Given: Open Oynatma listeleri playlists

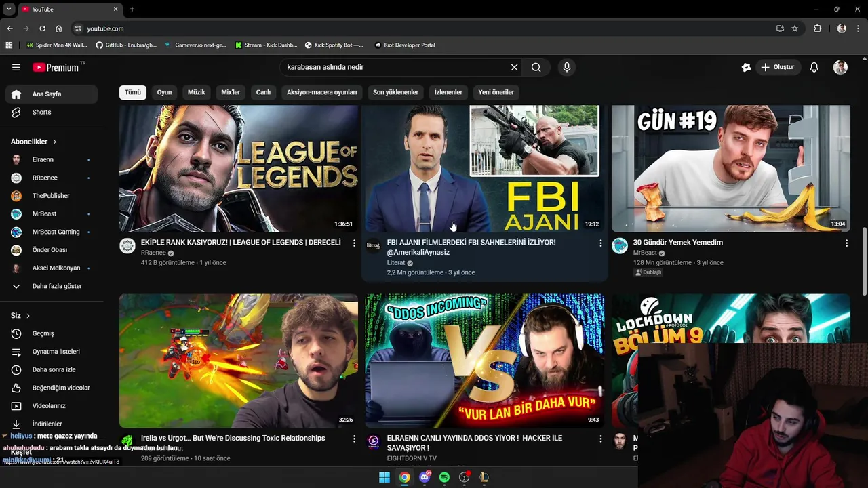Looking at the screenshot, I should pos(52,352).
